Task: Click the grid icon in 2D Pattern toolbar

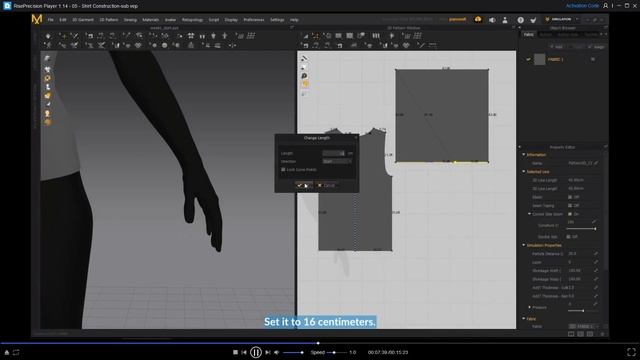Action: pos(417,36)
